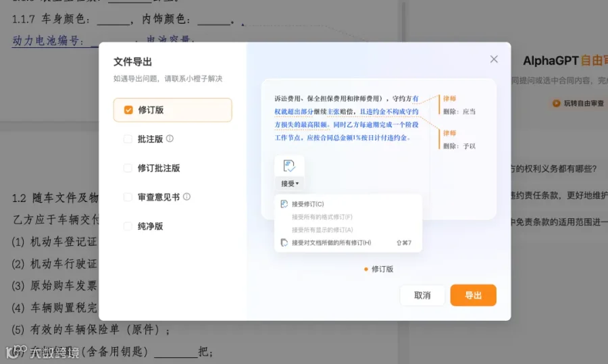Click the 删除：予以 comment in preview

pyautogui.click(x=459, y=146)
